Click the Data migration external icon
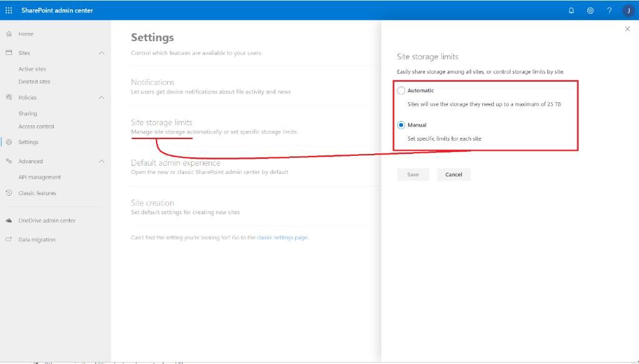This screenshot has width=639, height=364. point(9,239)
